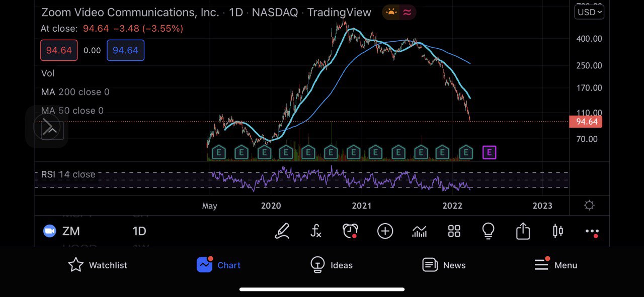Tap the 2021 label on time axis

362,206
